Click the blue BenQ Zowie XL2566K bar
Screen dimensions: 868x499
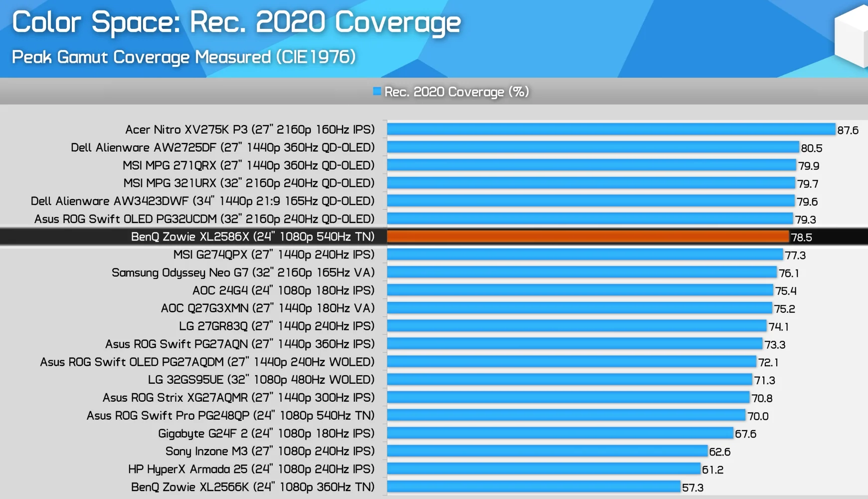[x=533, y=487]
